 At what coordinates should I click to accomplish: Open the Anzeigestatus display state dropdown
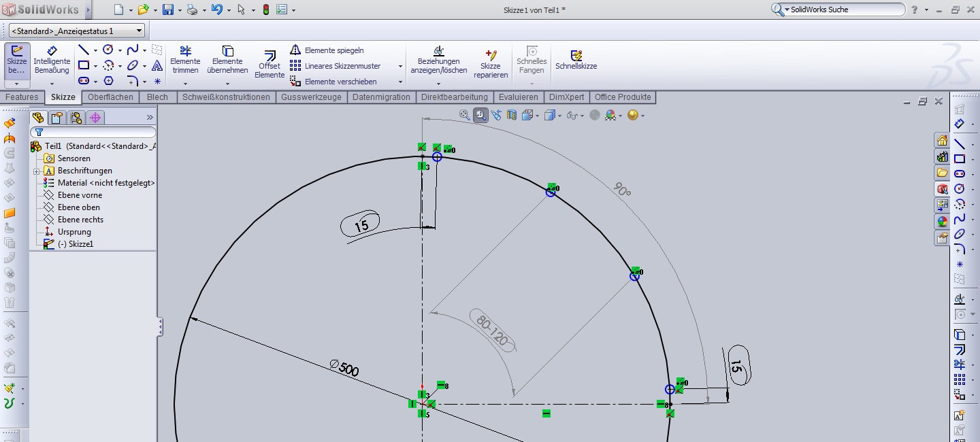tap(76, 31)
